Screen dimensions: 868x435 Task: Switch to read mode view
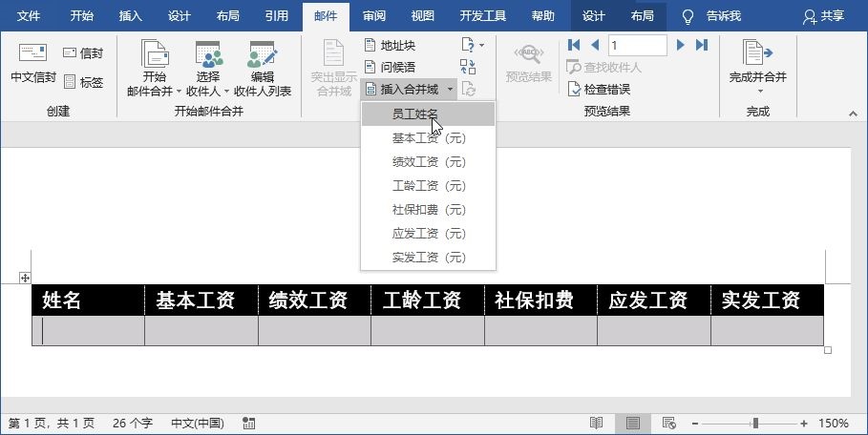(x=596, y=424)
